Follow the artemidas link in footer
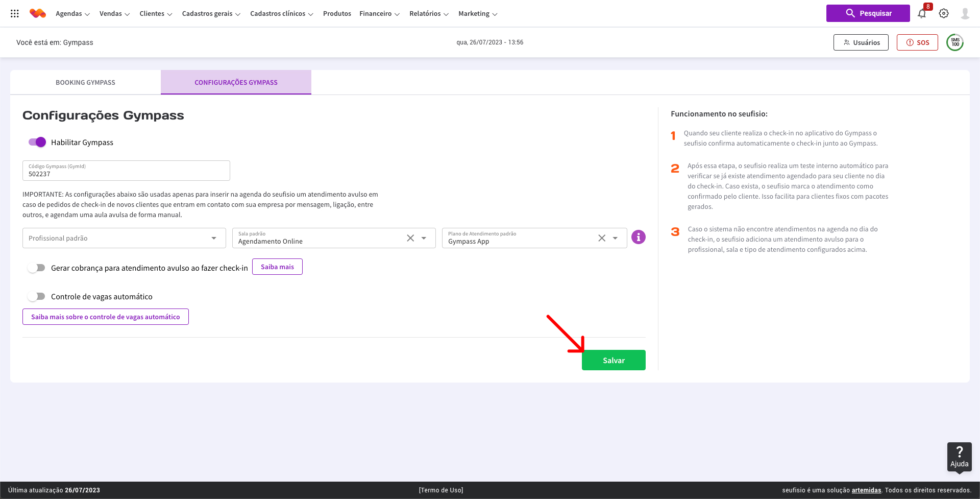The image size is (980, 499). (866, 490)
